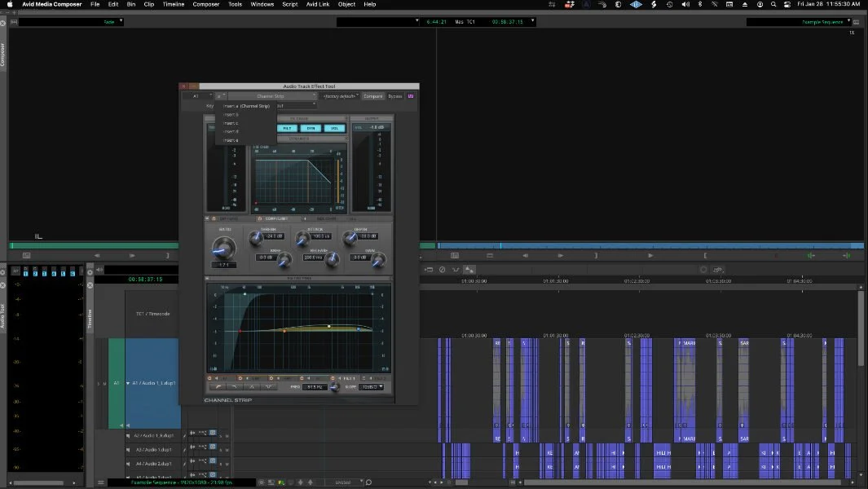The height and width of the screenshot is (489, 868).
Task: Click the timeline search magnifier icon
Action: (368, 482)
